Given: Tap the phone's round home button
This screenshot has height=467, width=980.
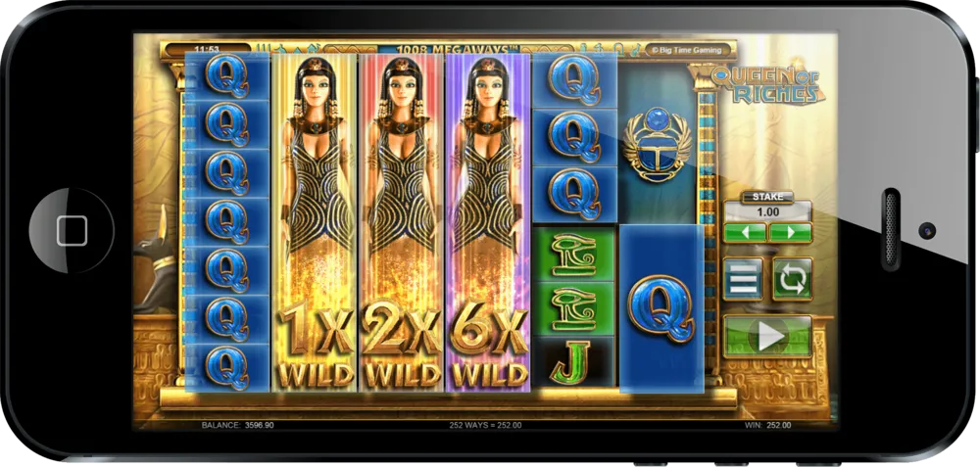Looking at the screenshot, I should pos(72,230).
